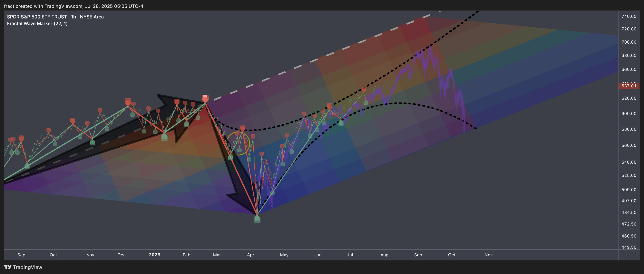Viewport: 644px width, 274px height.
Task: Click the red high marker in mid-July
Action: (x=364, y=90)
